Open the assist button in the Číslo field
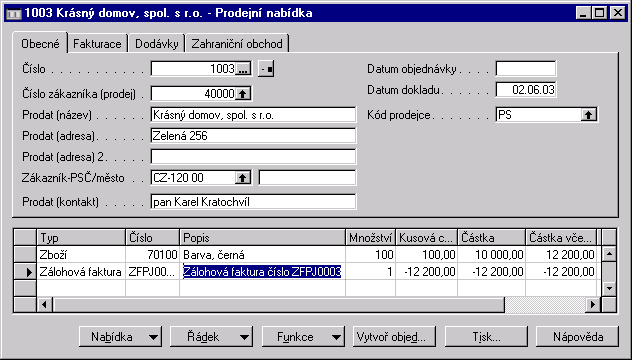The width and height of the screenshot is (632, 360). [243, 69]
